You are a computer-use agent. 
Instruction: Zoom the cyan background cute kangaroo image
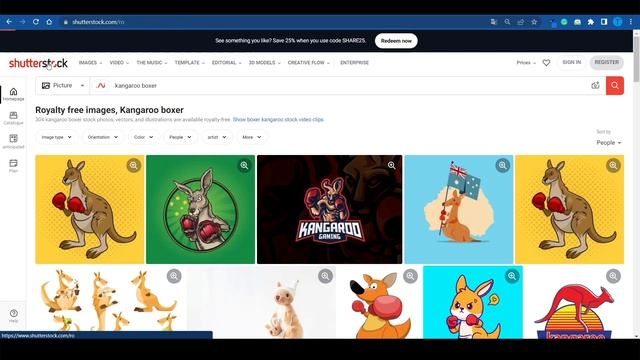[x=512, y=276]
